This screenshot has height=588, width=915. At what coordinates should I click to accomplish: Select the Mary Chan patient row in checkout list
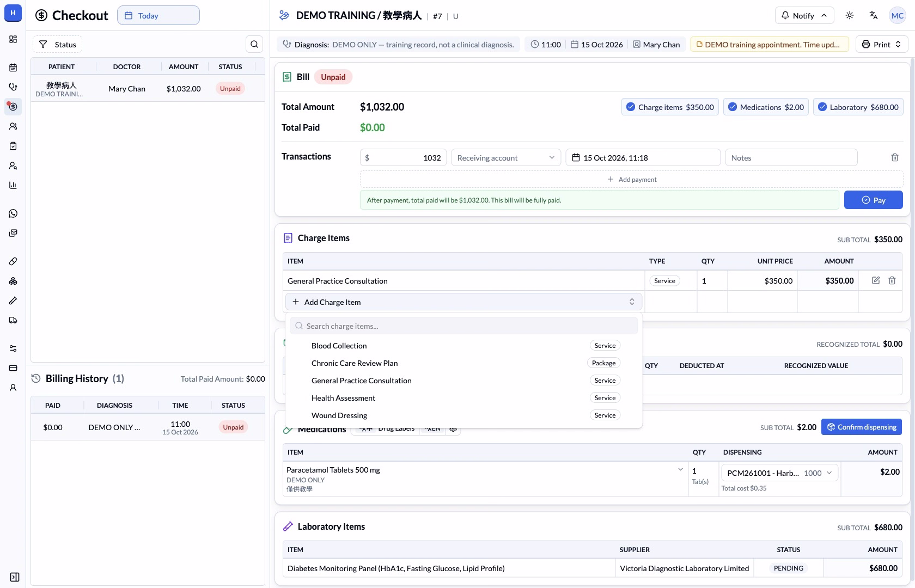148,88
